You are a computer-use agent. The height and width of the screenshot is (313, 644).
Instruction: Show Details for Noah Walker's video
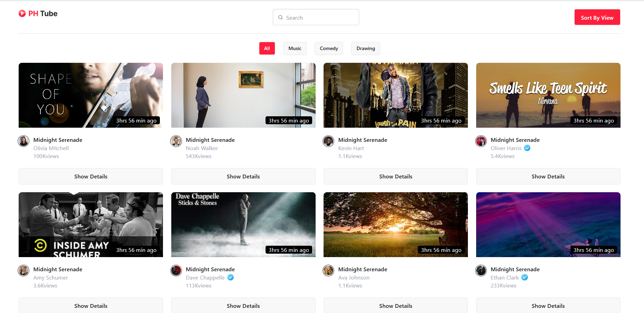click(243, 176)
